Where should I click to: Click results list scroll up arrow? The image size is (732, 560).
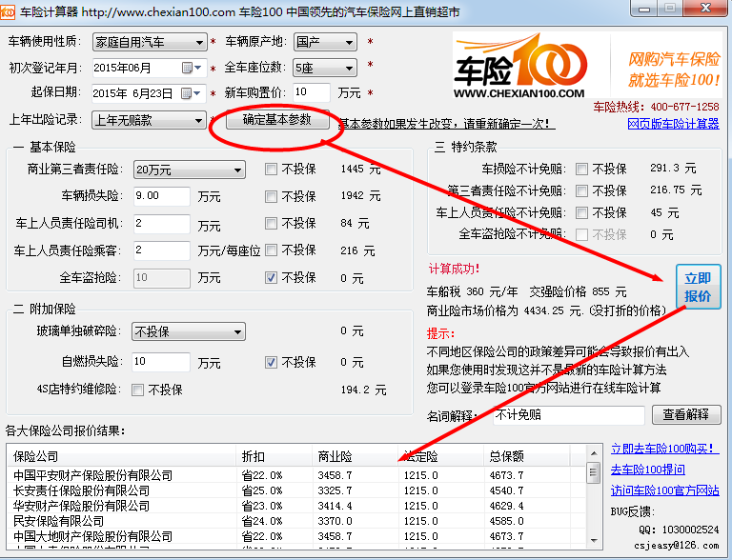[594, 453]
